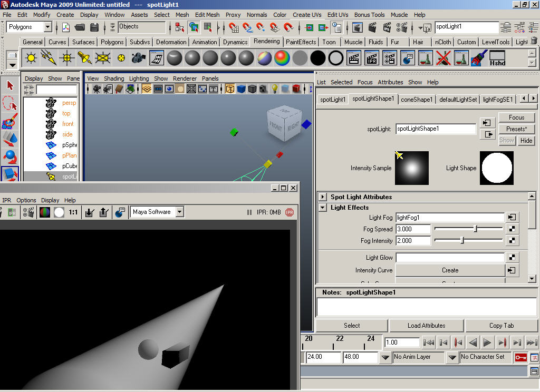Screen dimensions: 540x392
Task: Select the spotLight1 attribute tab
Action: point(332,100)
